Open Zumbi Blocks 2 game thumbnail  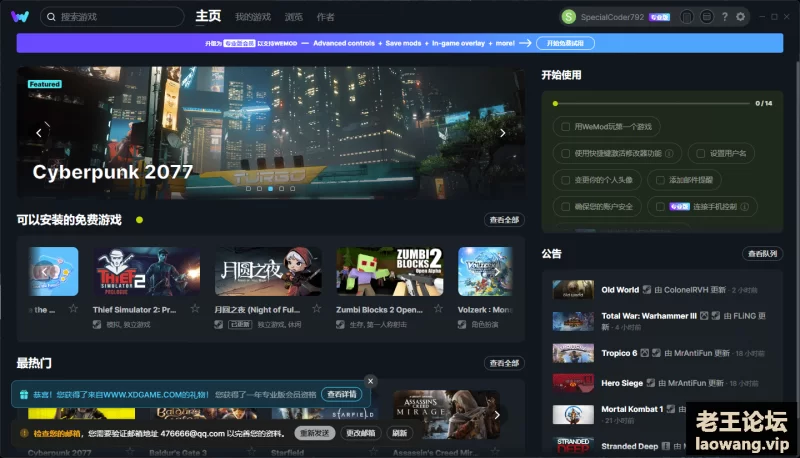point(390,271)
